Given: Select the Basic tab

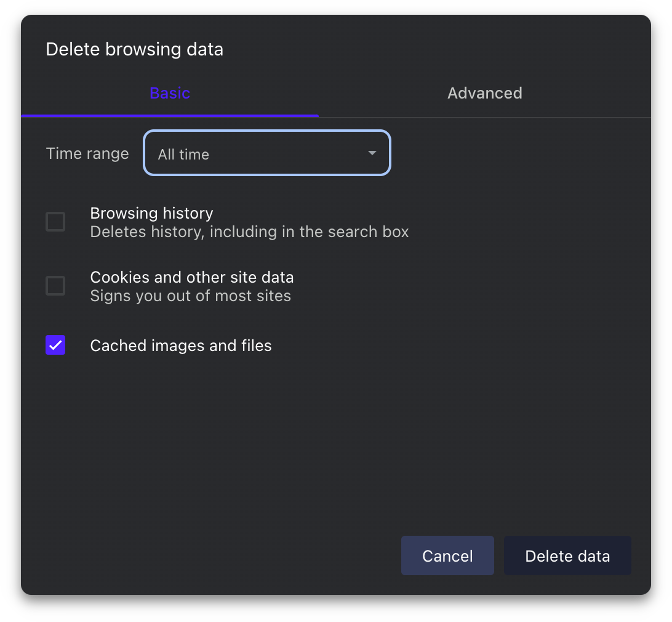Looking at the screenshot, I should pos(170,93).
